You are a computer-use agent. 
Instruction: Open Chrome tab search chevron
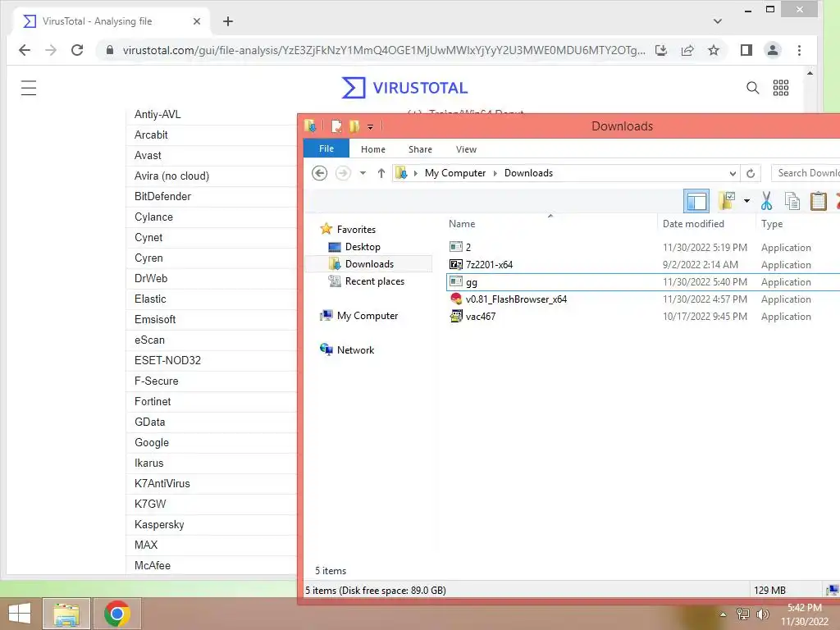tap(718, 21)
